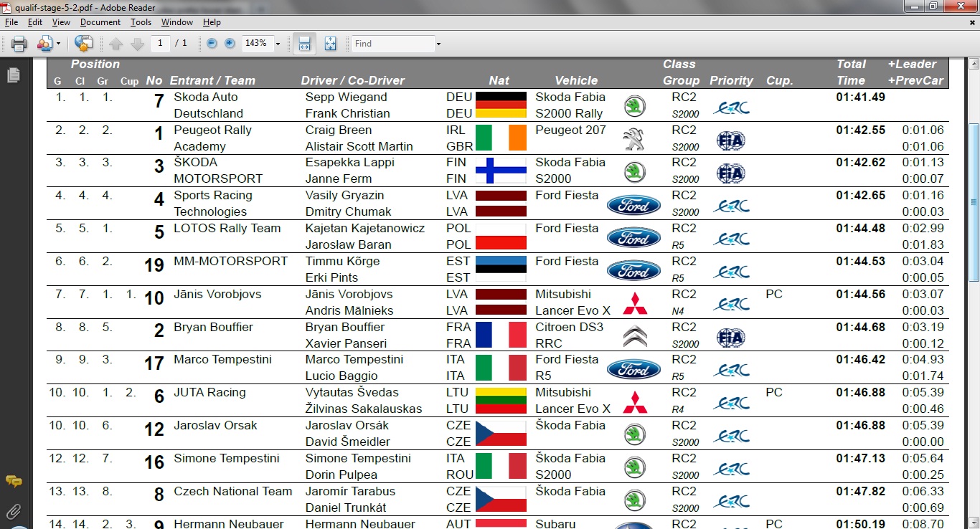This screenshot has height=529, width=980.
Task: Click the ERC logo in Timmu Kõrge row
Action: [731, 272]
